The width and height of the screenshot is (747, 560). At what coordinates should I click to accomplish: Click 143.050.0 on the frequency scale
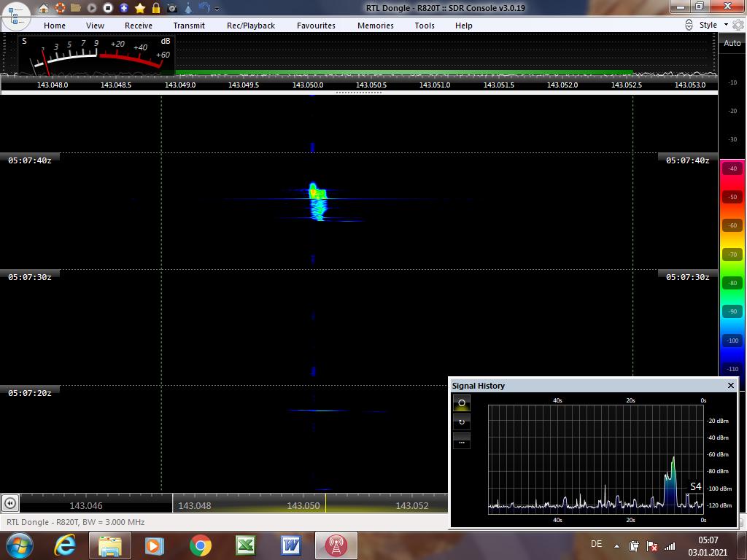pos(308,85)
